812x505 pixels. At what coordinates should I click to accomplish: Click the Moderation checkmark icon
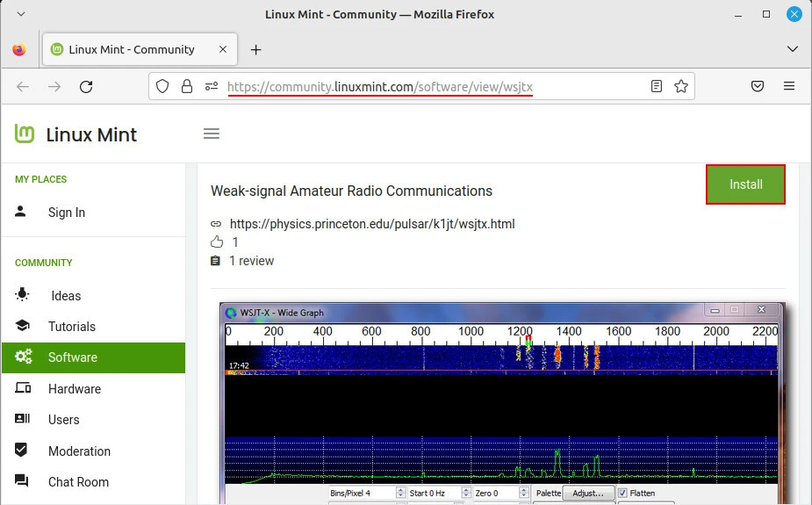[21, 450]
